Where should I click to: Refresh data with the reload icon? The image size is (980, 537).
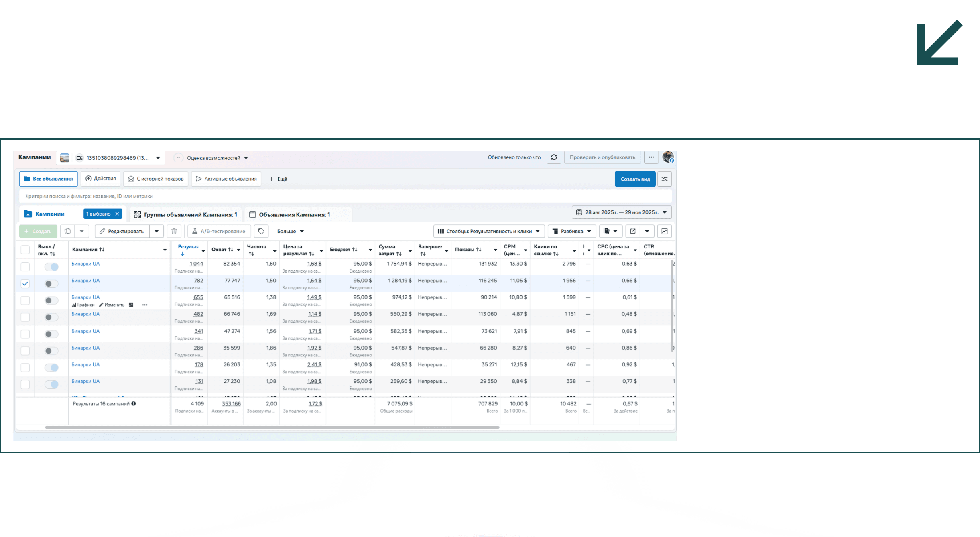(x=554, y=157)
